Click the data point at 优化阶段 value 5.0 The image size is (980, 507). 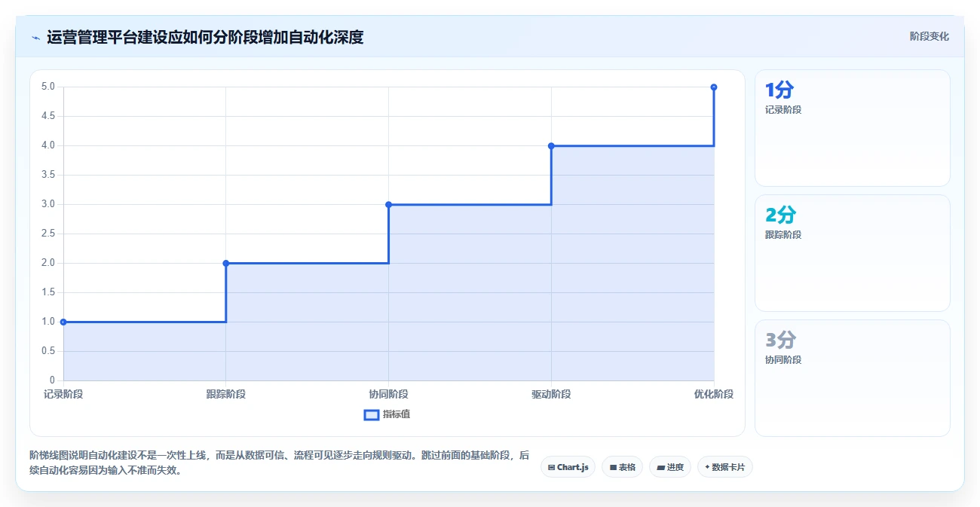(x=714, y=87)
